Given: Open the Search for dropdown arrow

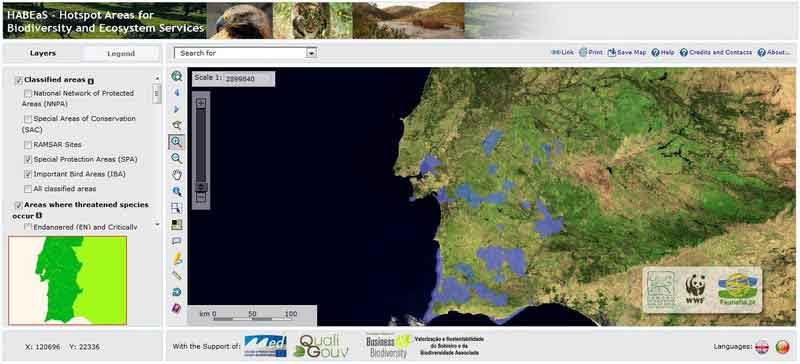Looking at the screenshot, I should pyautogui.click(x=311, y=53).
